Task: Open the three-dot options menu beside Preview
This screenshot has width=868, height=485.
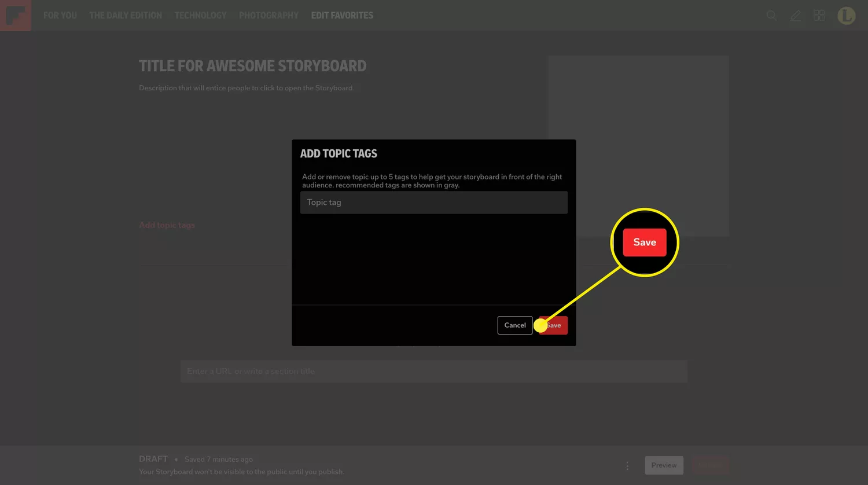Action: click(x=627, y=465)
